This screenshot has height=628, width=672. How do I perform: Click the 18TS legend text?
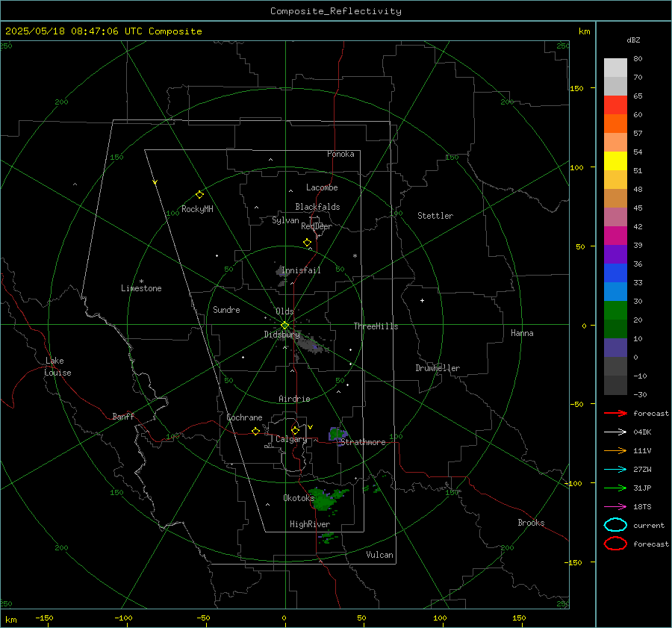pyautogui.click(x=642, y=507)
